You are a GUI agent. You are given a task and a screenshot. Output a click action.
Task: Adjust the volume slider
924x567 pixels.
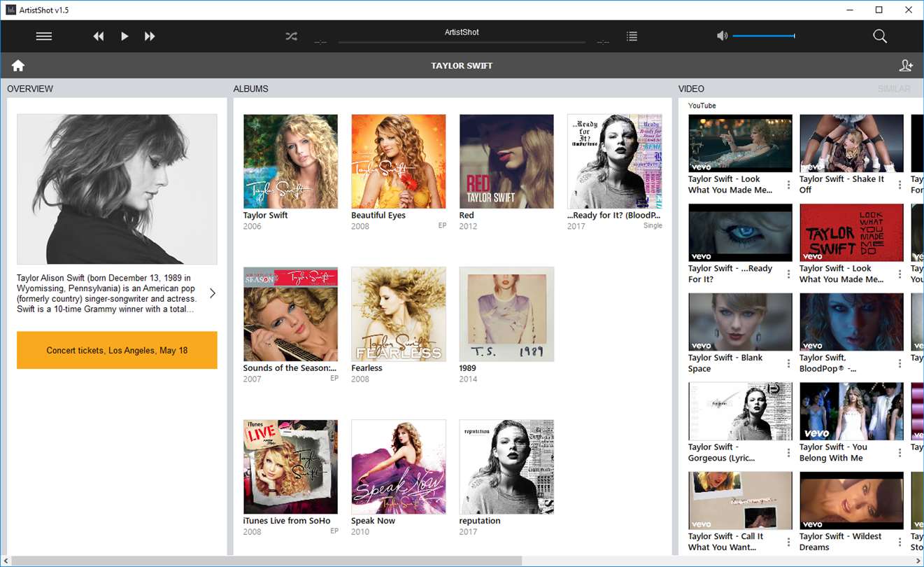pyautogui.click(x=764, y=36)
